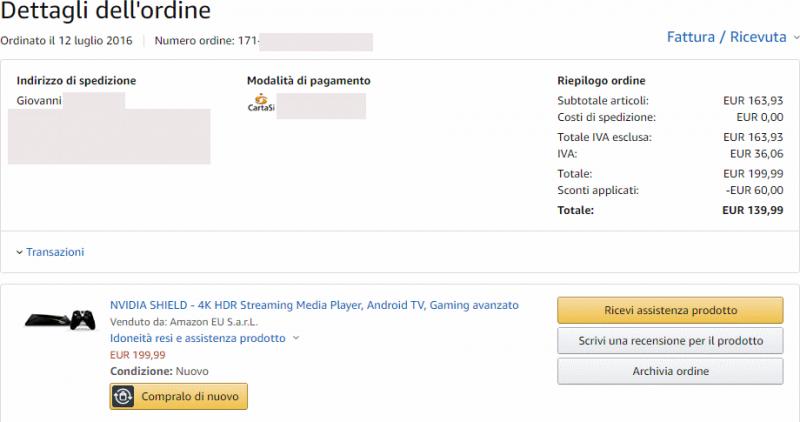Screen dimensions: 800x422
Task: Click the Compralo di nuovo label
Action: pos(190,397)
